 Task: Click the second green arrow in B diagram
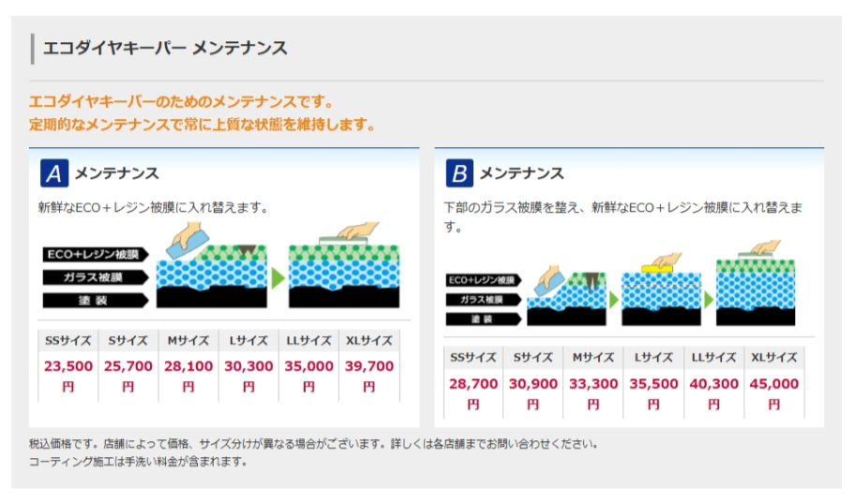[708, 299]
